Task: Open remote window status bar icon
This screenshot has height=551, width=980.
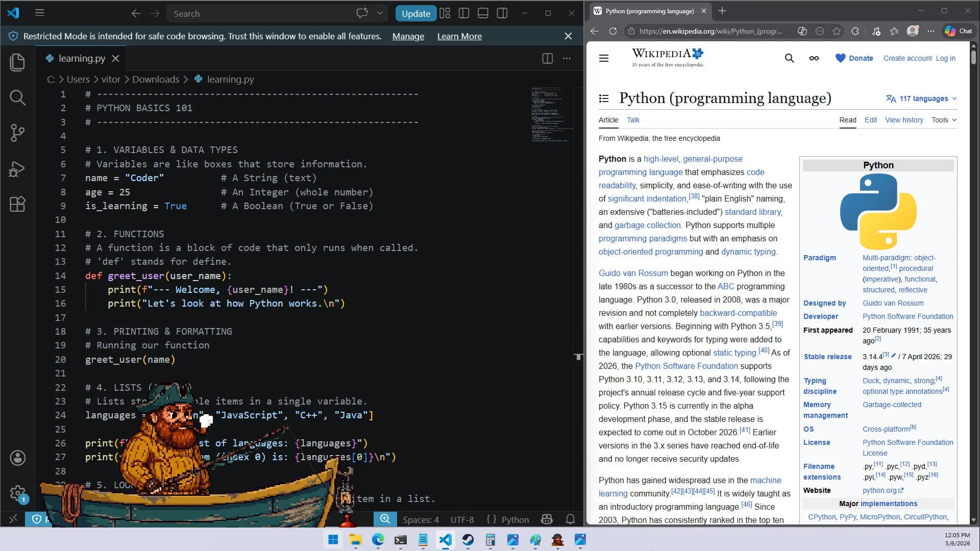Action: pos(13,519)
